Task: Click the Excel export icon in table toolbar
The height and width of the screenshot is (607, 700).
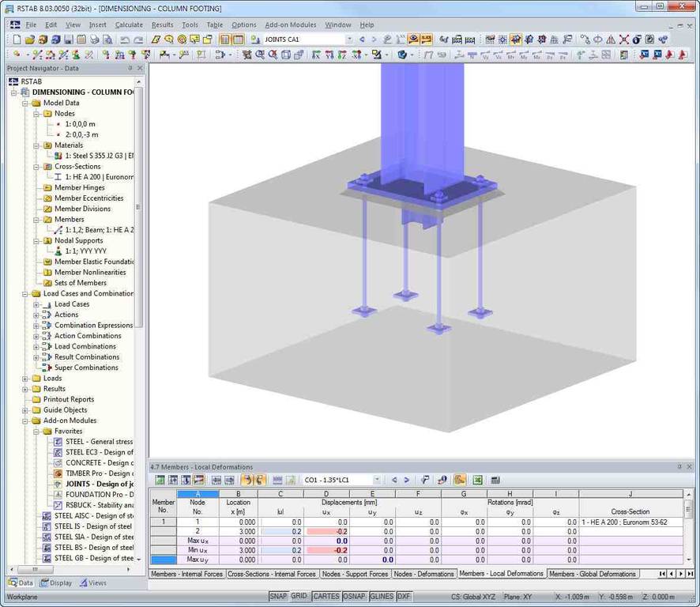Action: click(x=478, y=480)
